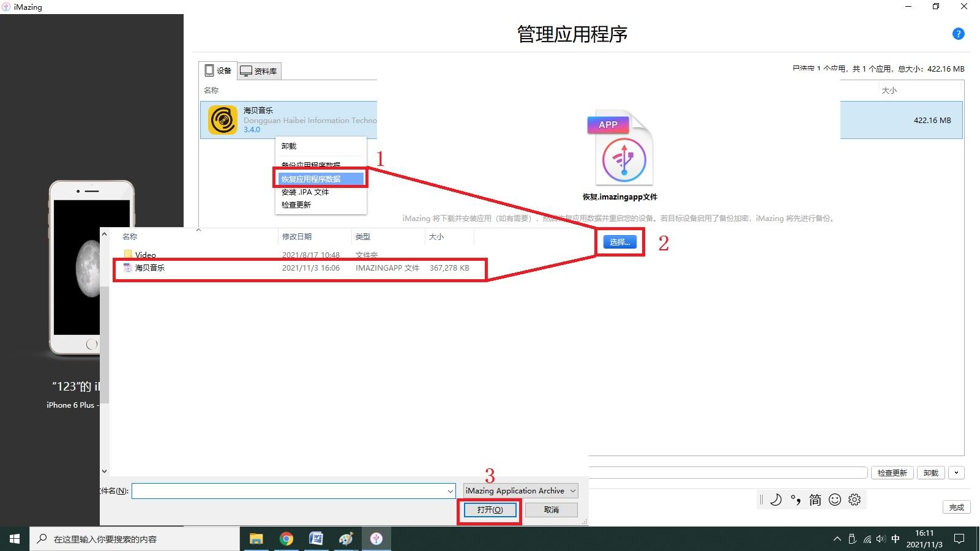Open IME emoji smiley icon
Image resolution: width=980 pixels, height=551 pixels.
coord(835,500)
